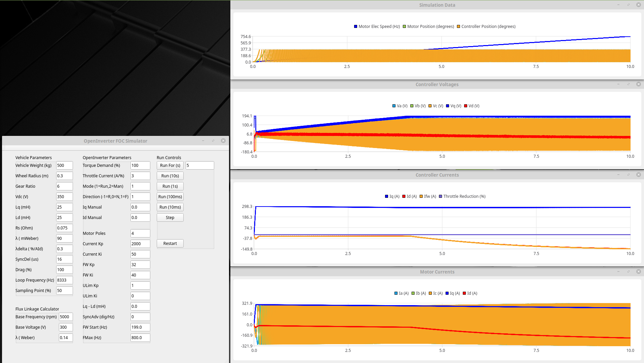Click the FW Start (Hz) field

click(x=140, y=327)
